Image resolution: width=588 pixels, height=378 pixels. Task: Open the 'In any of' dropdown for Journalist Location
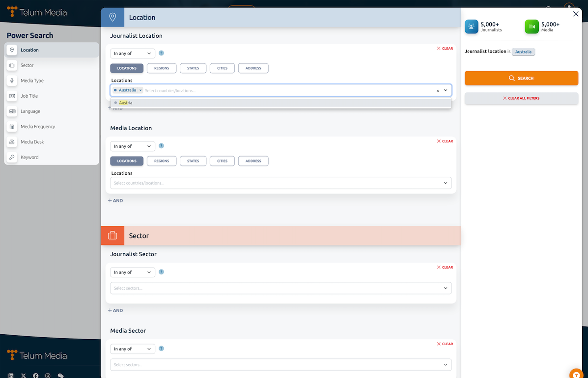[133, 54]
